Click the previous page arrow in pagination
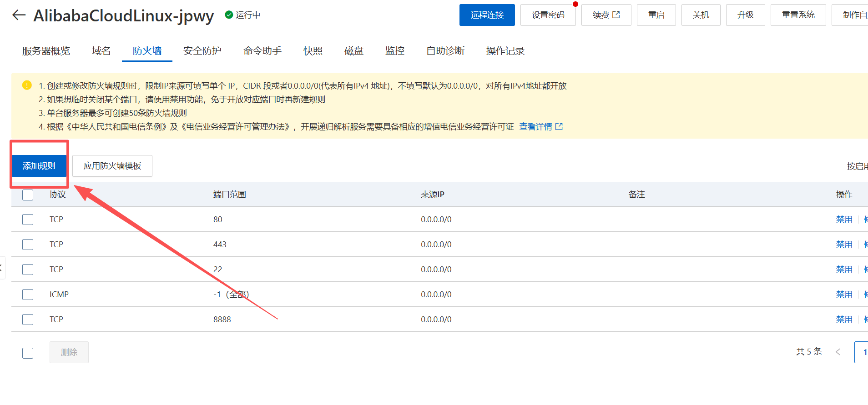 click(x=838, y=352)
